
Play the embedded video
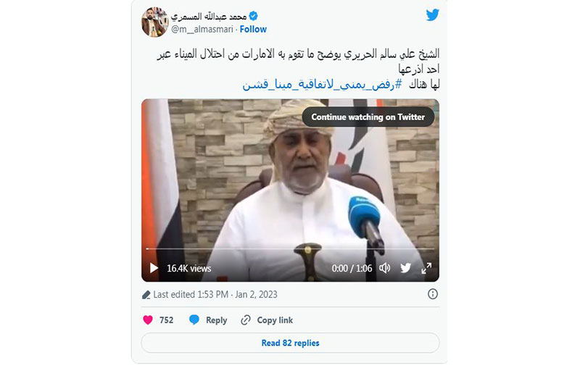coord(154,268)
